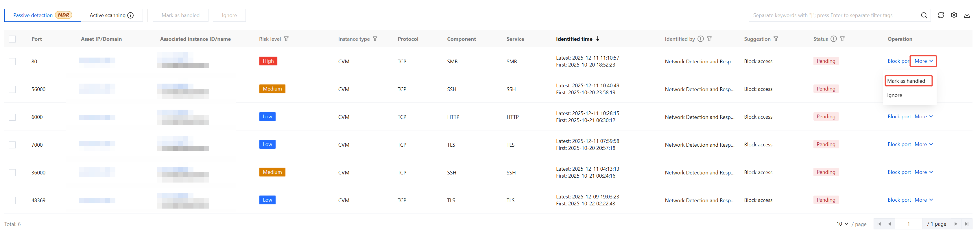Expand More dropdown for port 6000

(923, 117)
